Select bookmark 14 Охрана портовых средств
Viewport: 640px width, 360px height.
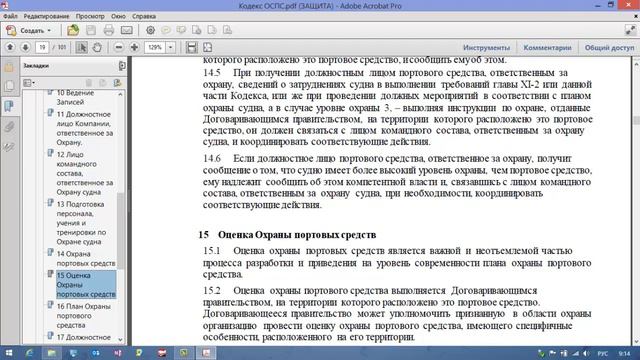click(86, 258)
